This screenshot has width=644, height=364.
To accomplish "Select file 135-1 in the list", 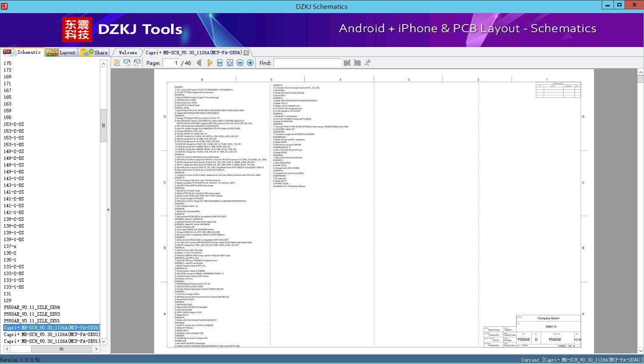I will tap(10, 260).
